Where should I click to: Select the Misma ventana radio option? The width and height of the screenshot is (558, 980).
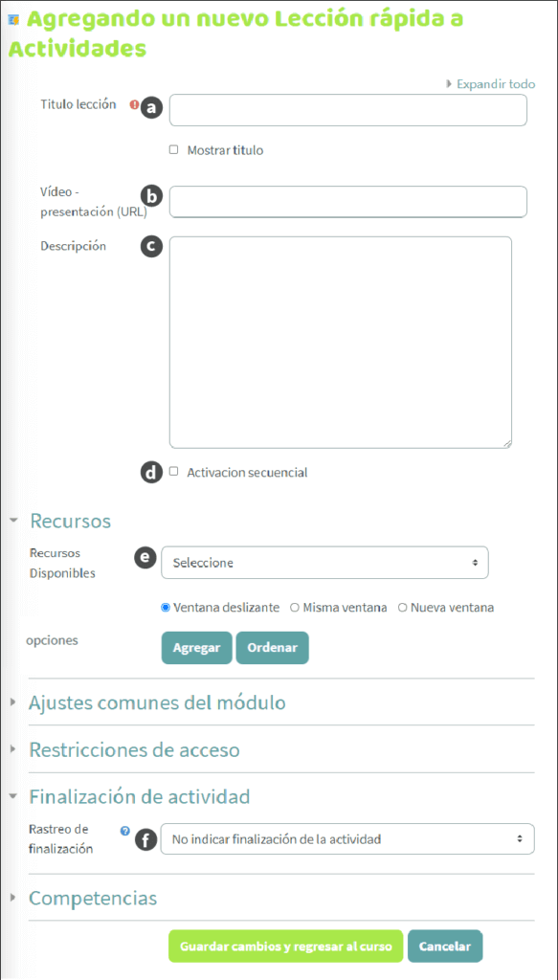tap(294, 608)
